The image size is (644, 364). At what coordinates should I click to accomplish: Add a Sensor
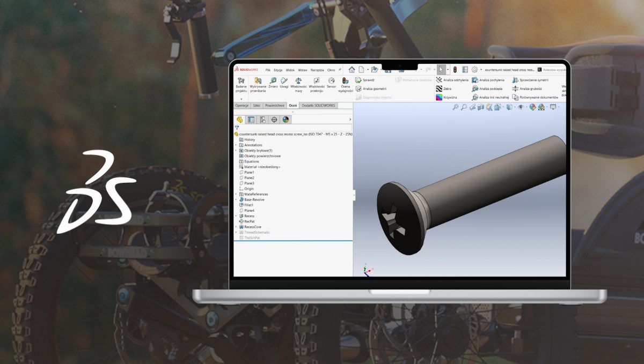(331, 83)
